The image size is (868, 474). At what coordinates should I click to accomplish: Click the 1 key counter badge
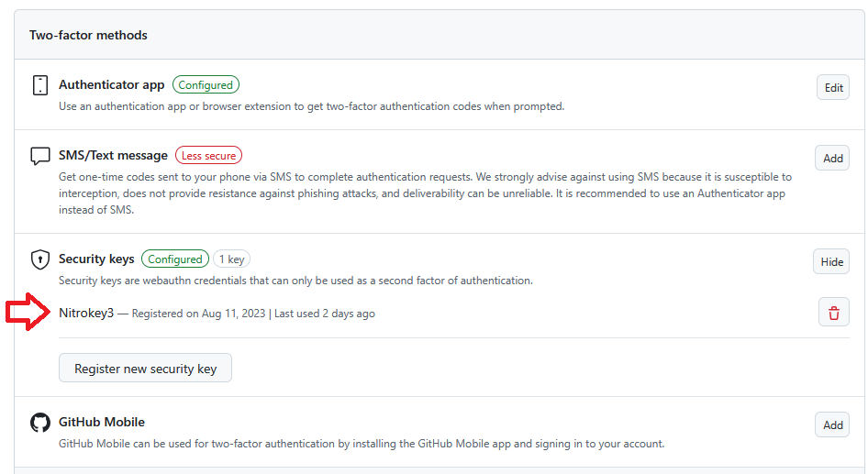point(233,259)
